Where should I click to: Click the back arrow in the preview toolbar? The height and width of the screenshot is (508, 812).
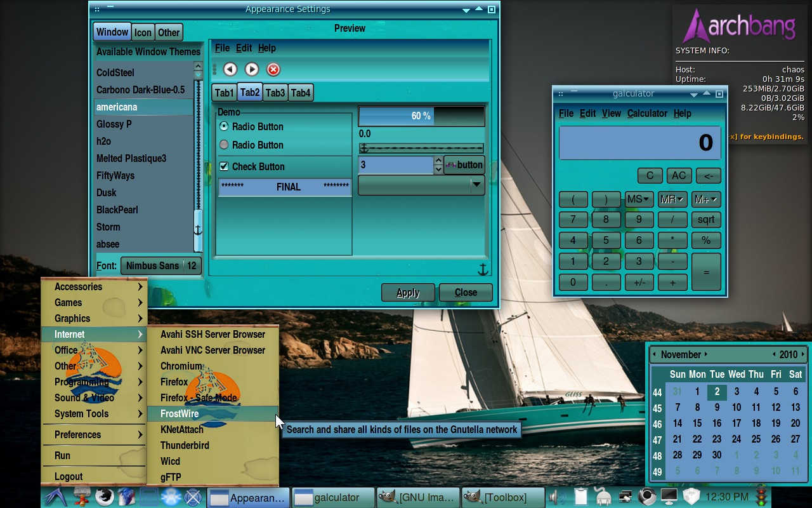230,69
